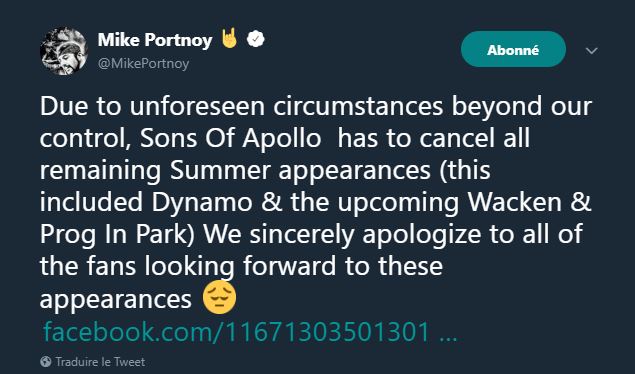This screenshot has width=635, height=374.
Task: Click the Traduire le Tweet link
Action: [100, 361]
